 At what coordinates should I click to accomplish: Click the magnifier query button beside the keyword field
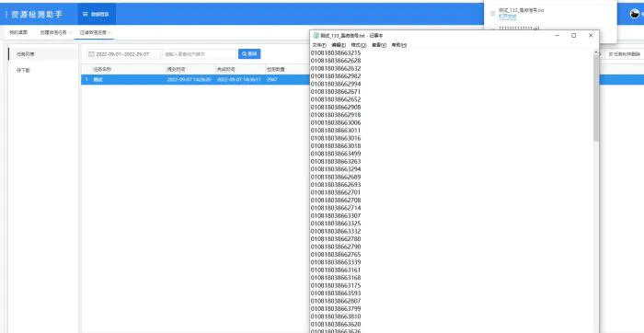[x=249, y=53]
